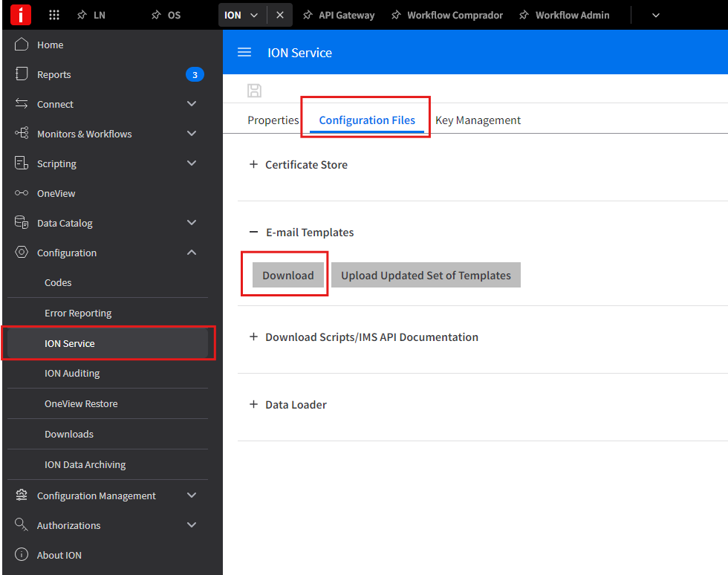Click the About ION info icon
The height and width of the screenshot is (575, 728).
click(x=22, y=554)
